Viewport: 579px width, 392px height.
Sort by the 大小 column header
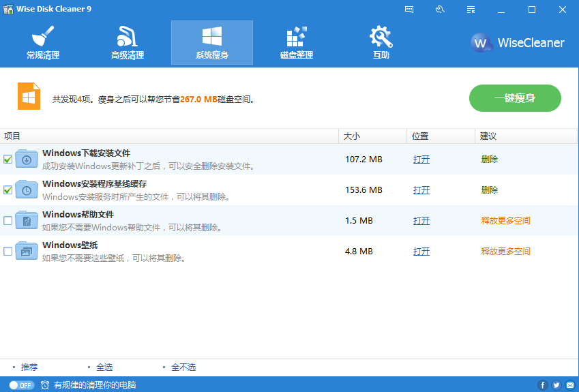pyautogui.click(x=352, y=136)
